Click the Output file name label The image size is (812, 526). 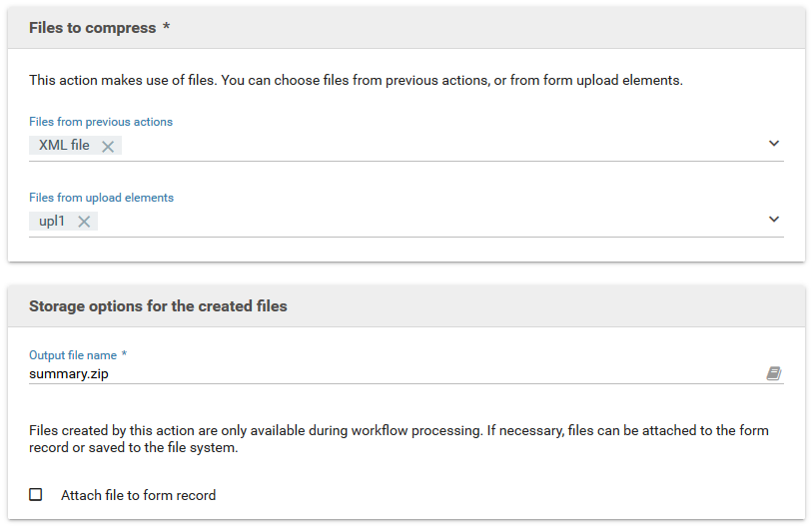(73, 355)
